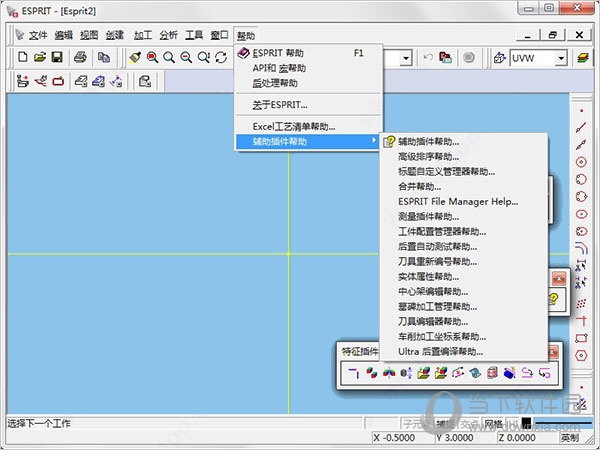Click the Redraw brush icon
Screen dimensions: 600x450
tap(135, 58)
